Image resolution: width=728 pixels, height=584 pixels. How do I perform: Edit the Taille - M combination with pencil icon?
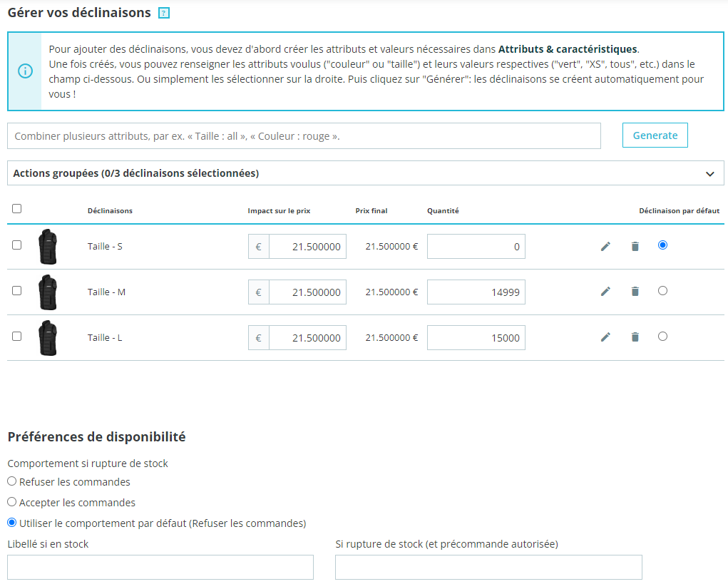point(605,292)
